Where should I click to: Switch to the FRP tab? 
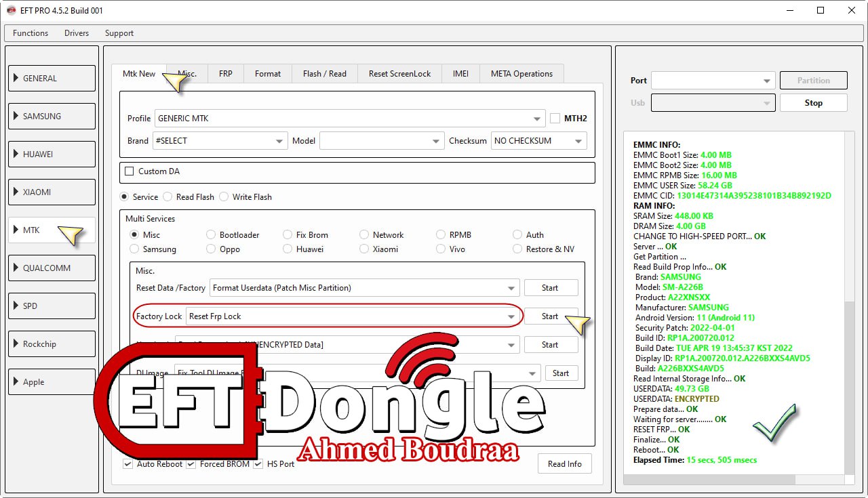pos(226,74)
